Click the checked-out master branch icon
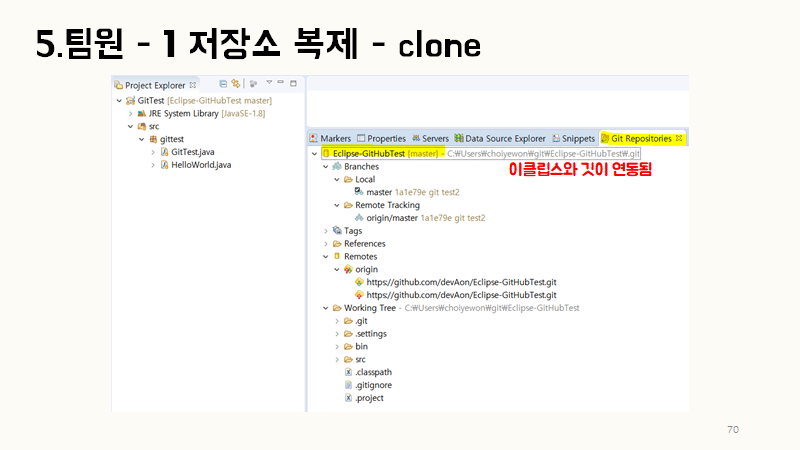Viewport: 800px width, 450px height. click(359, 192)
